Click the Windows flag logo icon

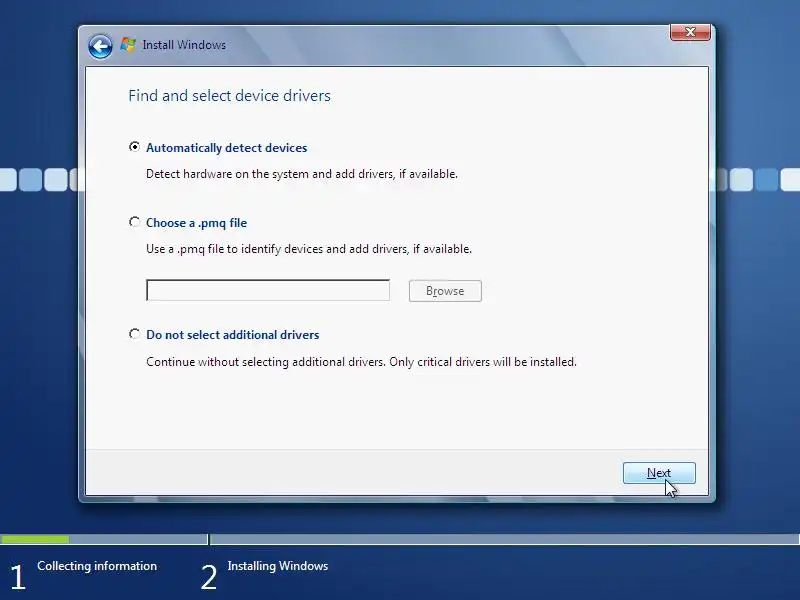(128, 45)
